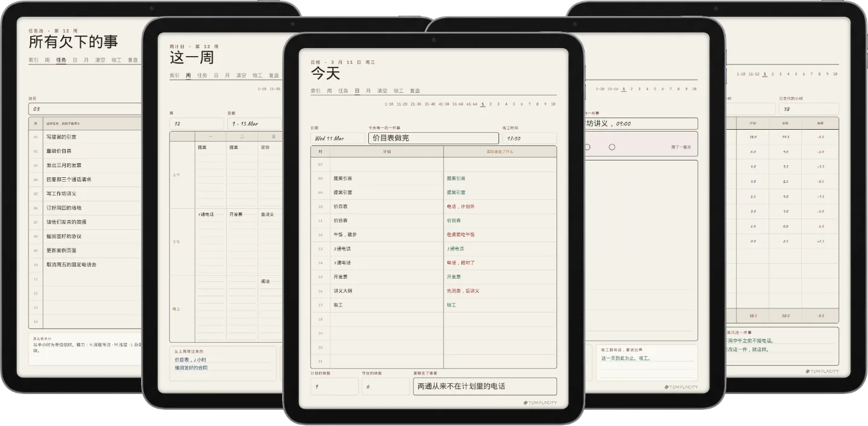The height and width of the screenshot is (426, 868).
Task: Open 任务 tab on the 今天 page
Action: [343, 91]
